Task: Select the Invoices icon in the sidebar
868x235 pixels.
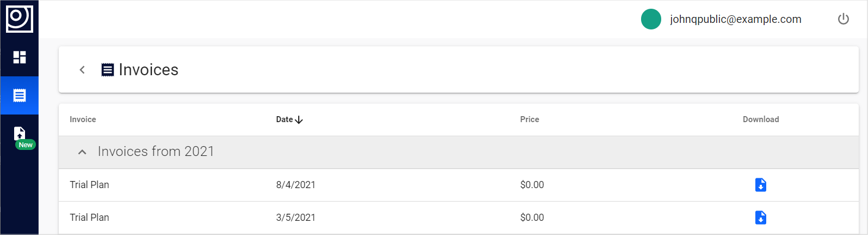Action: click(20, 95)
